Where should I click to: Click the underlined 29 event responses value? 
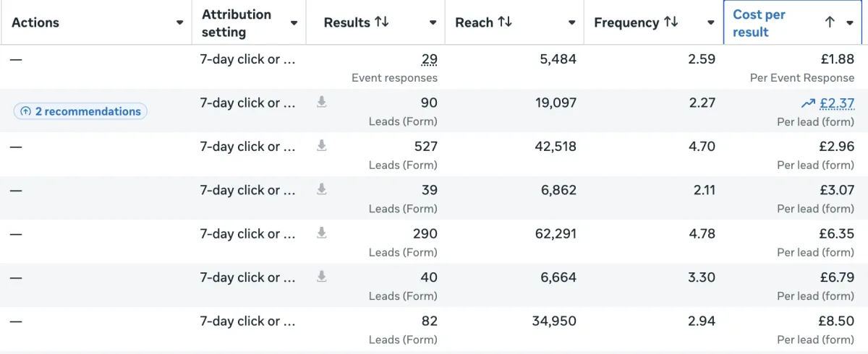pyautogui.click(x=429, y=59)
